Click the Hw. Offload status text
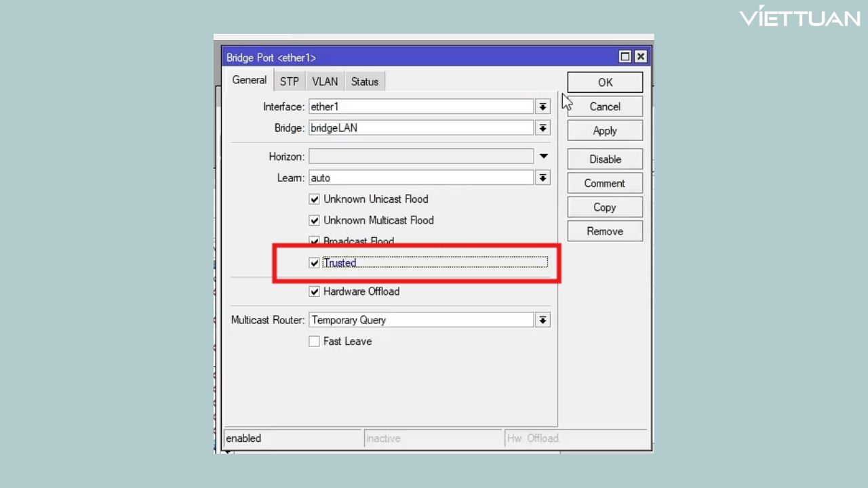The width and height of the screenshot is (868, 488). pyautogui.click(x=533, y=439)
